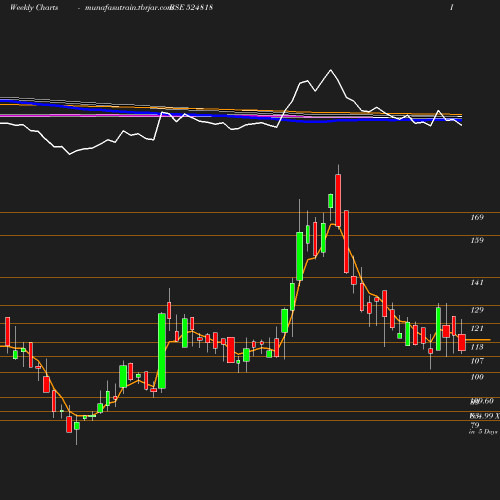The height and width of the screenshot is (500, 500).
Task: Select the 121 price level label
Action: point(477,328)
